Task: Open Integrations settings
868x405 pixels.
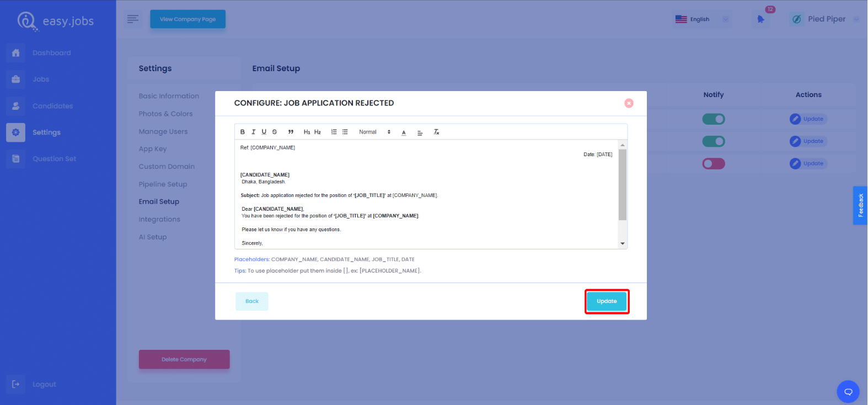Action: (159, 220)
